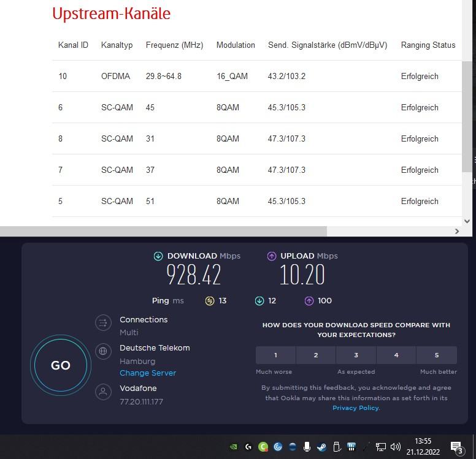Open volume speaker tray icon
Viewport: 476px width, 459px height.
pos(396,447)
